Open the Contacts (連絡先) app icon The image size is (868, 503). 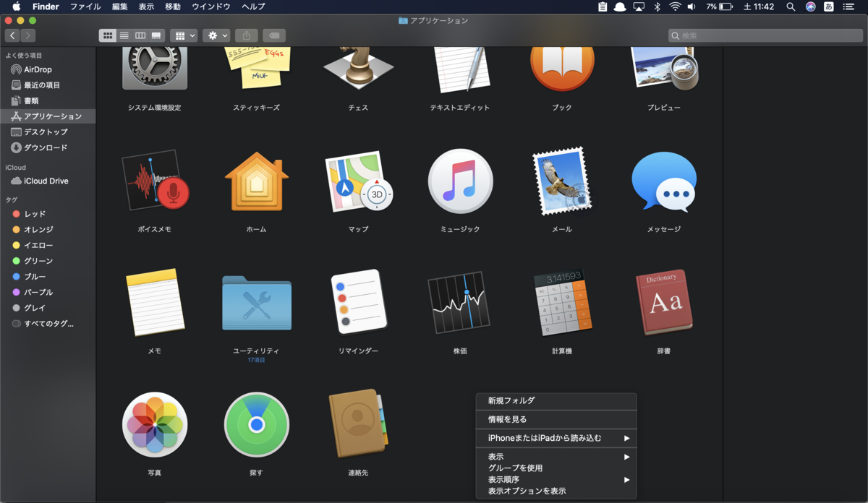(x=358, y=425)
